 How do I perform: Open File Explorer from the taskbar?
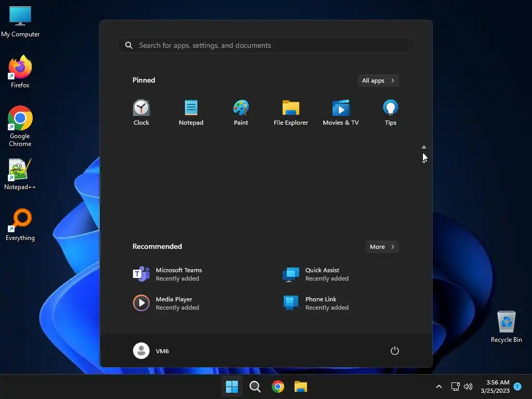[x=301, y=387]
